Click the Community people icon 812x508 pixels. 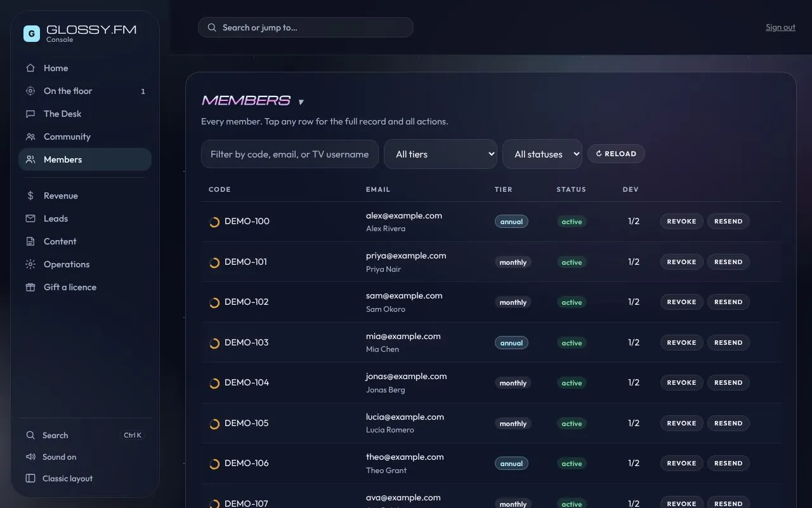click(x=30, y=137)
